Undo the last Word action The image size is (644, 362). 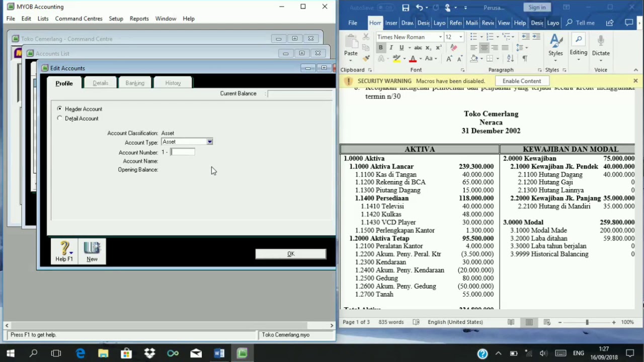(419, 8)
